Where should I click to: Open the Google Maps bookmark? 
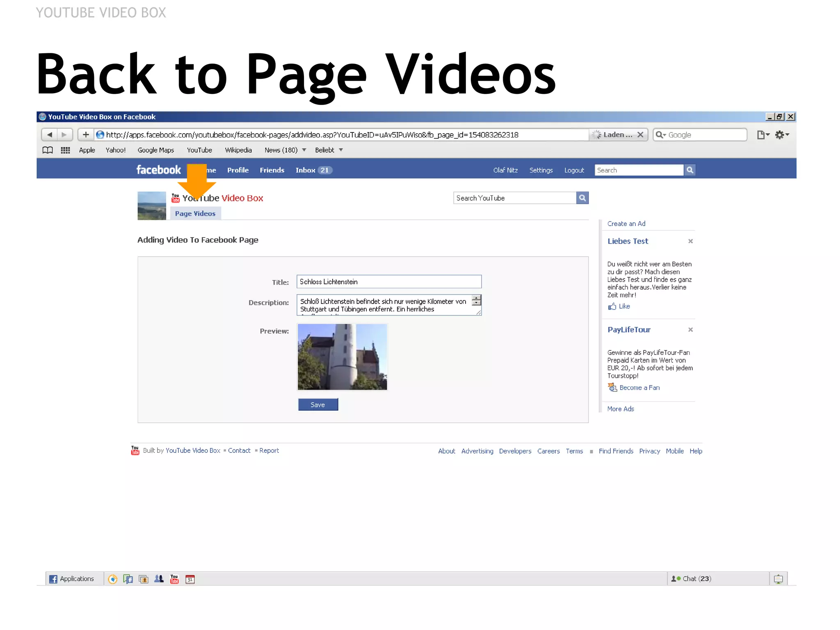click(156, 150)
